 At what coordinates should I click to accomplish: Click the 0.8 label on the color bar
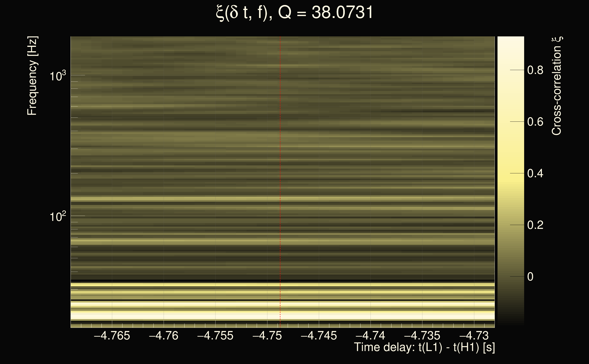click(535, 70)
